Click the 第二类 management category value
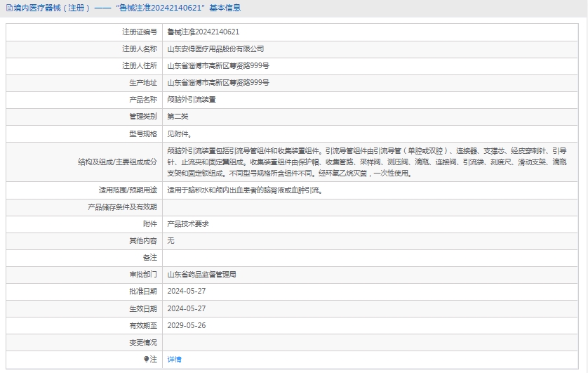 178,117
